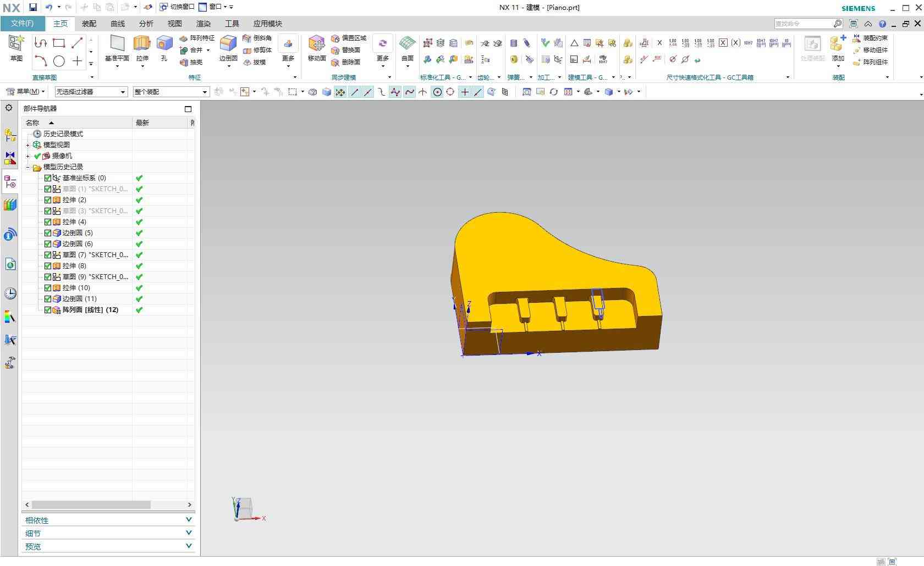The height and width of the screenshot is (566, 924).
Task: Click the Save icon in title bar
Action: click(x=32, y=7)
